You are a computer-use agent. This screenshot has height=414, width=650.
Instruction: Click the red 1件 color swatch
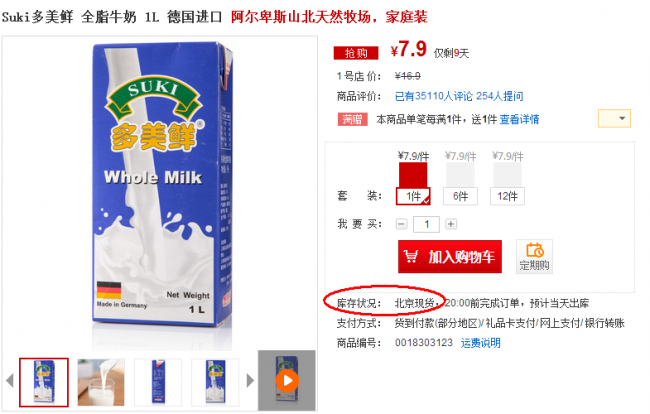[413, 174]
